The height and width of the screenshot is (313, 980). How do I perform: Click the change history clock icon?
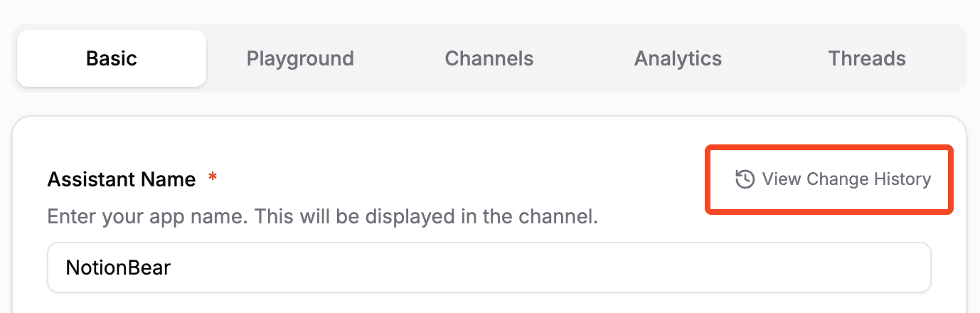click(x=745, y=179)
